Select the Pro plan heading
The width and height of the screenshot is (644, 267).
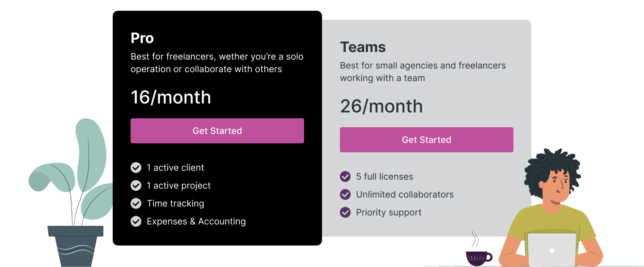tap(142, 38)
